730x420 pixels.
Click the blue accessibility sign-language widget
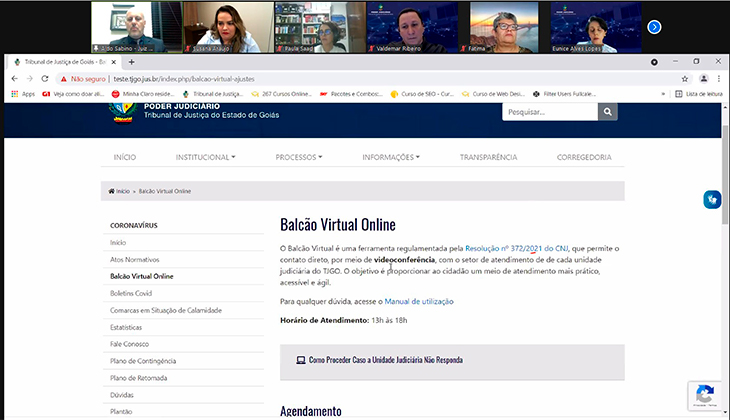tap(712, 200)
